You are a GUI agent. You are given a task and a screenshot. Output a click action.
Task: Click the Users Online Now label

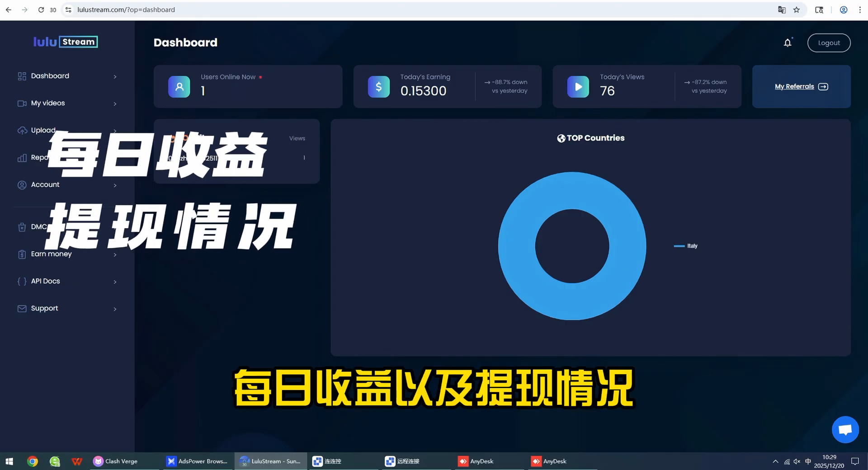click(x=228, y=77)
